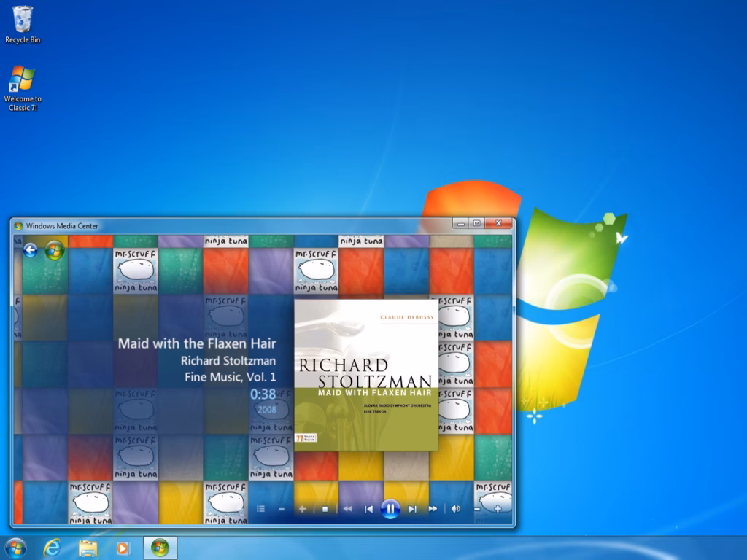Launch Internet Explorer from taskbar
Viewport: 747px width, 560px height.
[52, 548]
